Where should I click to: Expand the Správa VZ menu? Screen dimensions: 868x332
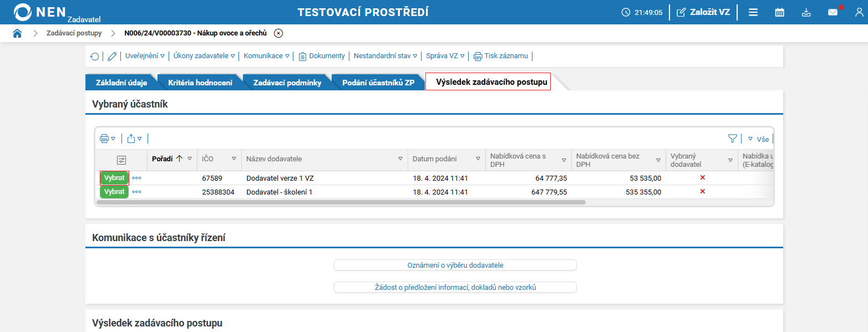445,56
